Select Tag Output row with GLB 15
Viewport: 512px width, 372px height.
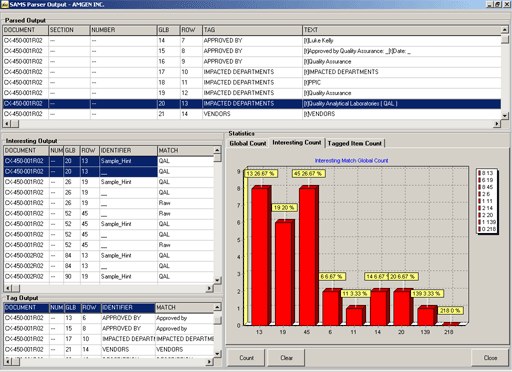pyautogui.click(x=109, y=329)
